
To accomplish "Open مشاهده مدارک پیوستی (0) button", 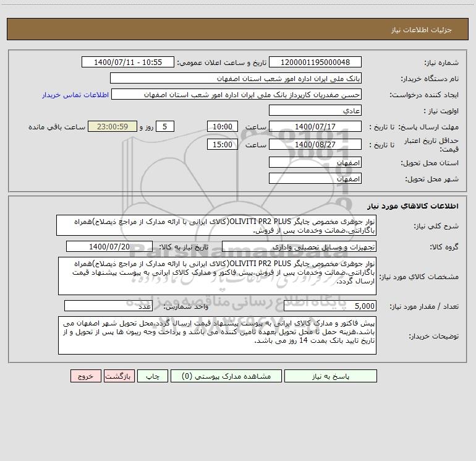I will coord(226,376).
